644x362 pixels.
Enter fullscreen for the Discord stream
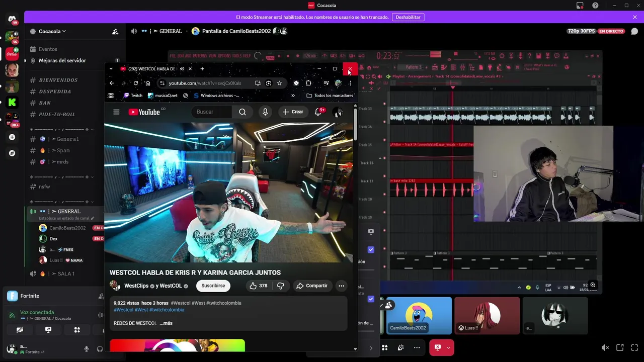tap(634, 347)
